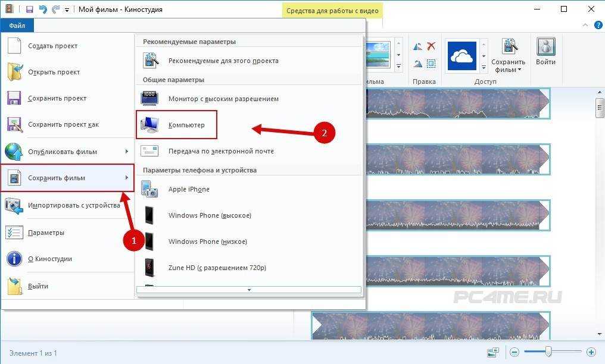Click the zoom out minus button
605x364 pixels.
click(x=514, y=352)
